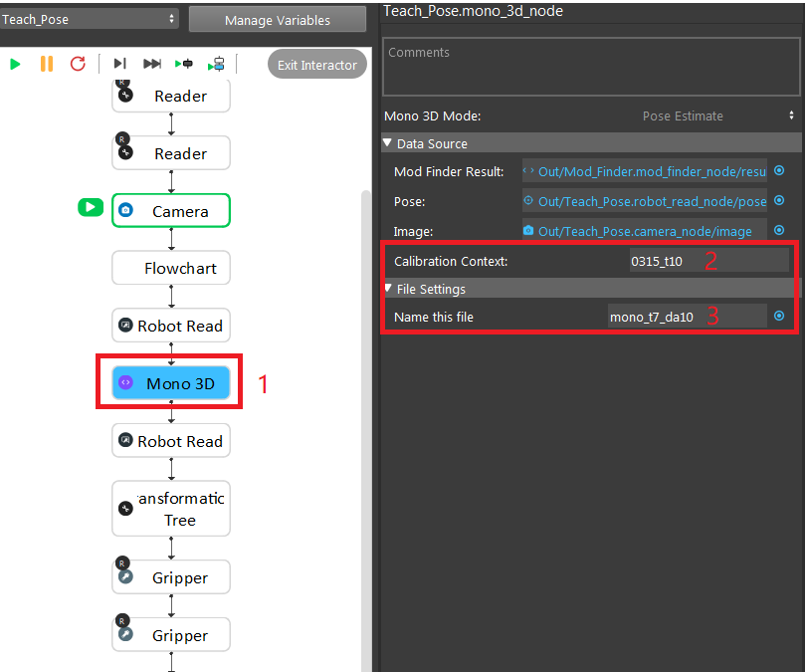807x672 pixels.
Task: Click the Calibration Context label
Action: 451,262
